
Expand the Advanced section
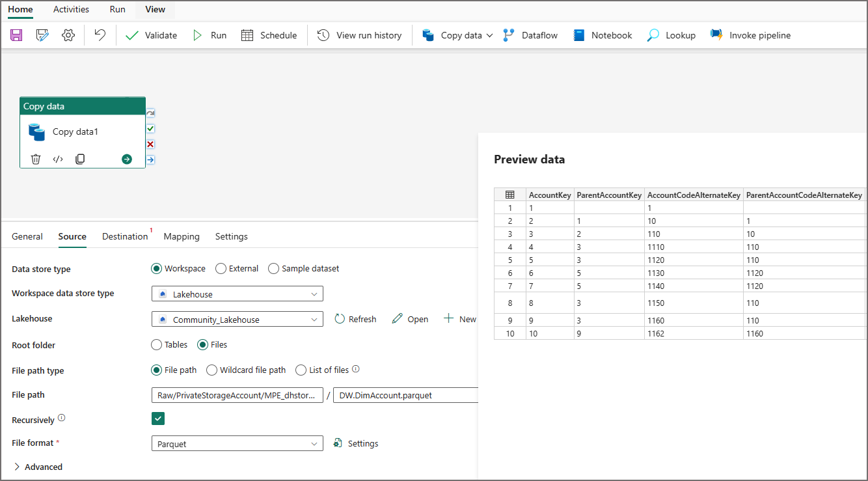(x=38, y=467)
